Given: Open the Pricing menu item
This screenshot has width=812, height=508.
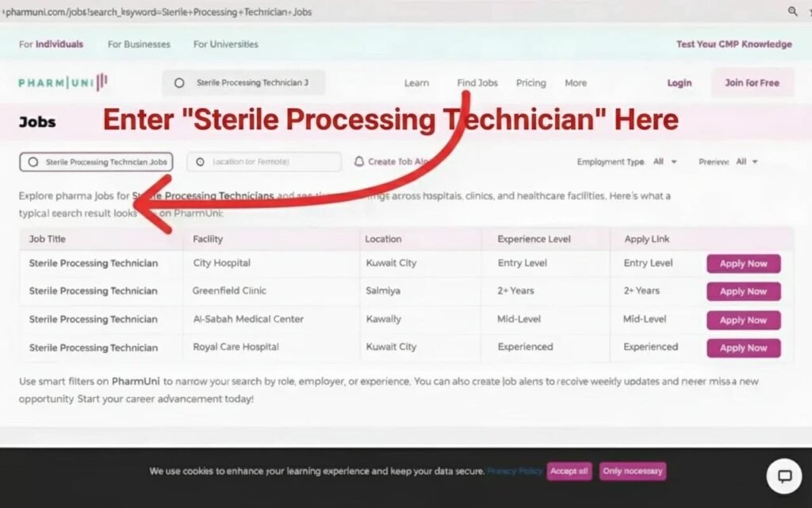Looking at the screenshot, I should [530, 83].
